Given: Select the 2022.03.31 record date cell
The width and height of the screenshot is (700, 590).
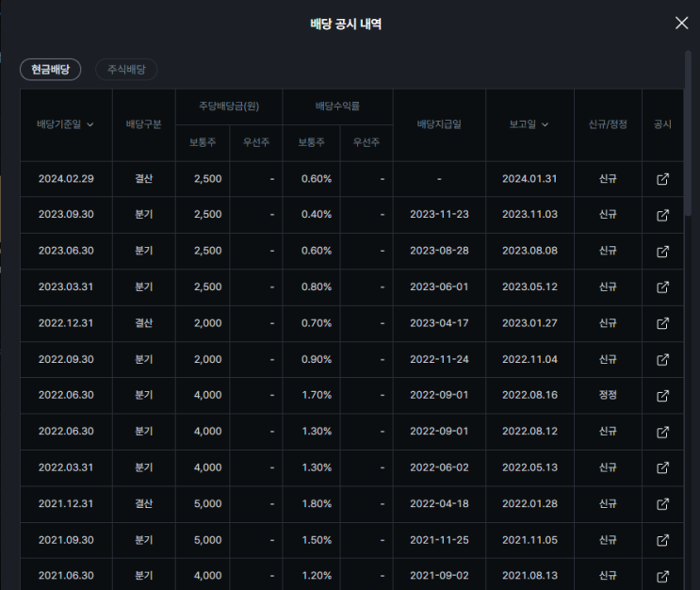Looking at the screenshot, I should click(x=66, y=467).
